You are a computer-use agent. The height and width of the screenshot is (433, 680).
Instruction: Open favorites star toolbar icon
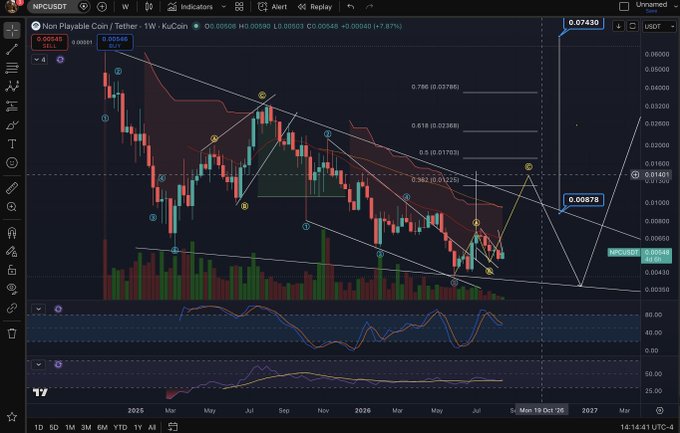pos(12,417)
